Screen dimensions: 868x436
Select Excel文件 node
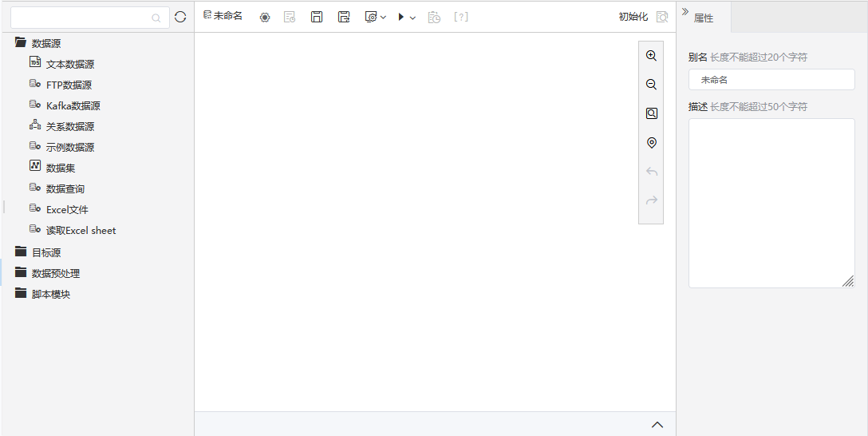click(68, 210)
